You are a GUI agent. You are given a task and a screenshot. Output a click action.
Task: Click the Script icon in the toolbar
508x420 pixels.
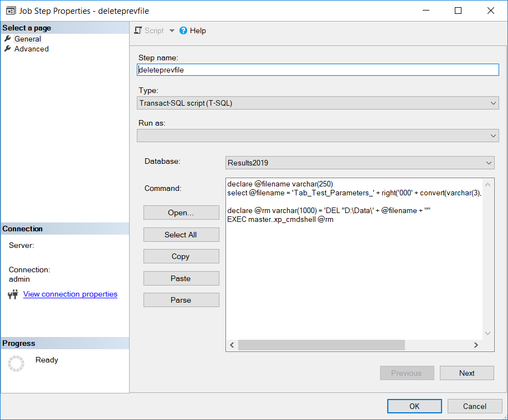coord(137,30)
